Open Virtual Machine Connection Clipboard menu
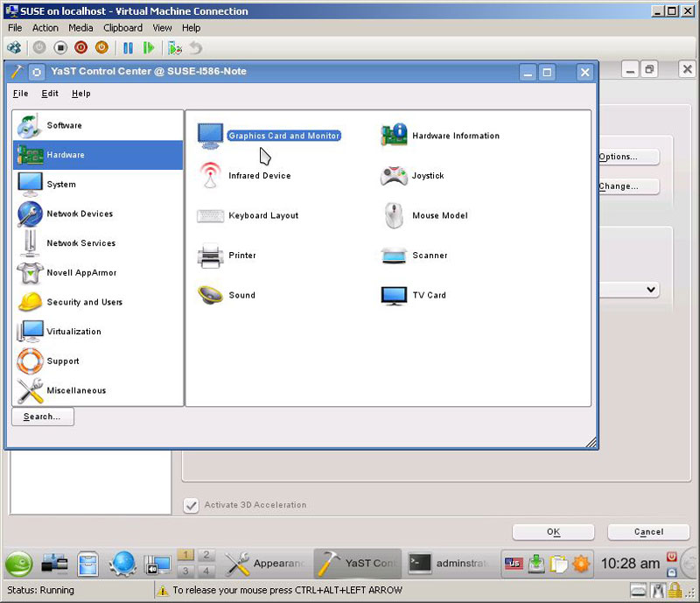Screen dimensions: 700x603 point(122,28)
